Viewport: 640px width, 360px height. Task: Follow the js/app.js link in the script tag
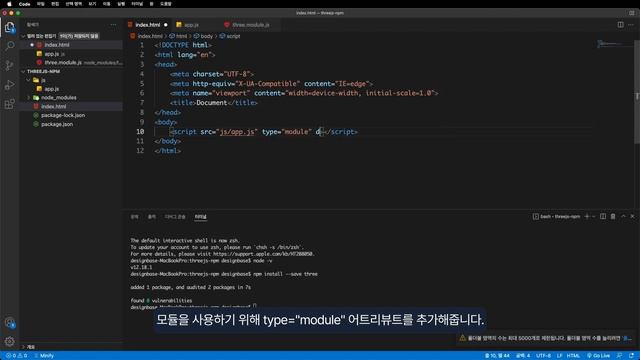coord(237,132)
